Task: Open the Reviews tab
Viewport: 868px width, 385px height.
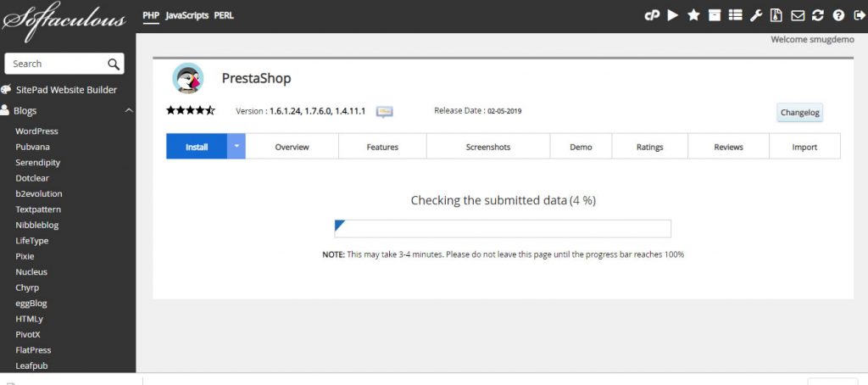Action: click(x=728, y=147)
